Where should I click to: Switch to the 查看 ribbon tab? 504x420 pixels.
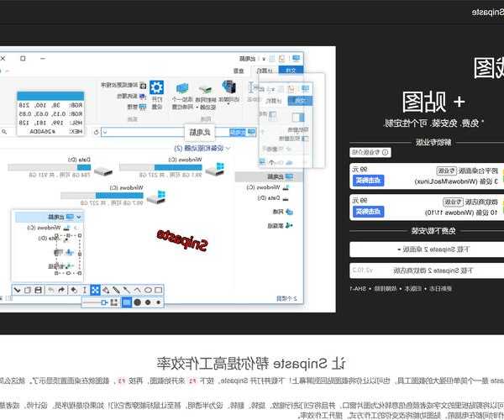pos(239,70)
